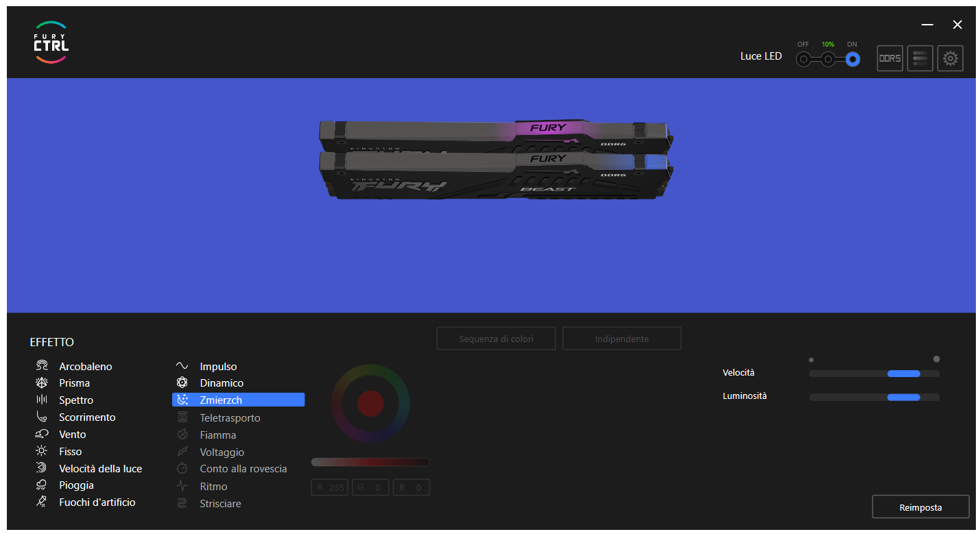980x534 pixels.
Task: Open the module list icon in header
Action: tap(920, 58)
